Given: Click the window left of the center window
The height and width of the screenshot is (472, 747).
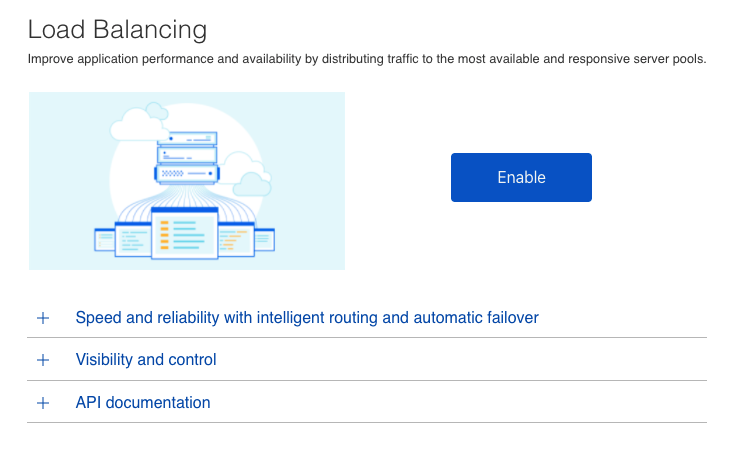Looking at the screenshot, I should pos(133,240).
